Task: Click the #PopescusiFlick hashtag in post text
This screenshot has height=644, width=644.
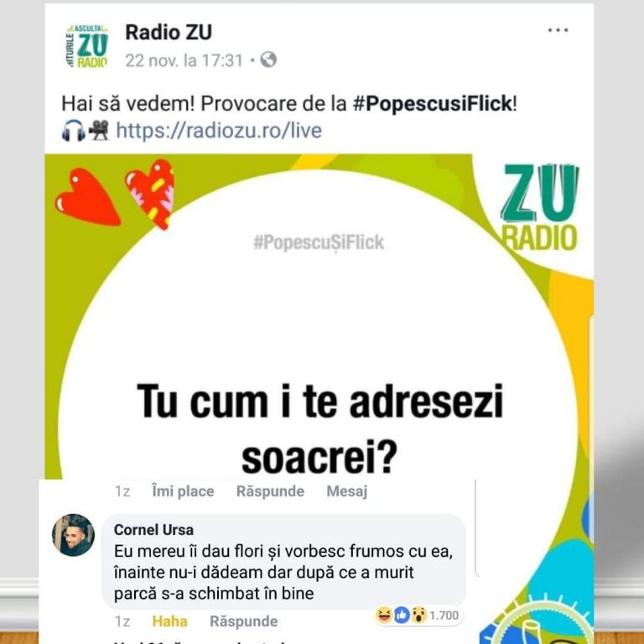Action: 433,103
